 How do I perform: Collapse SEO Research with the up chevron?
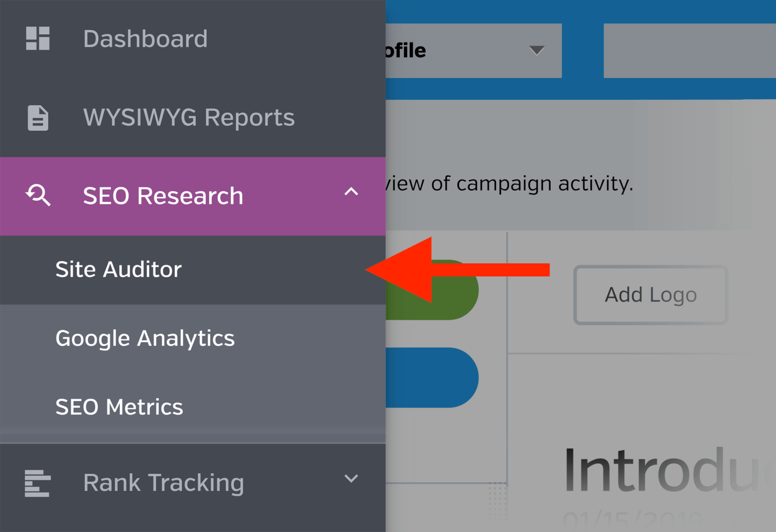(351, 192)
